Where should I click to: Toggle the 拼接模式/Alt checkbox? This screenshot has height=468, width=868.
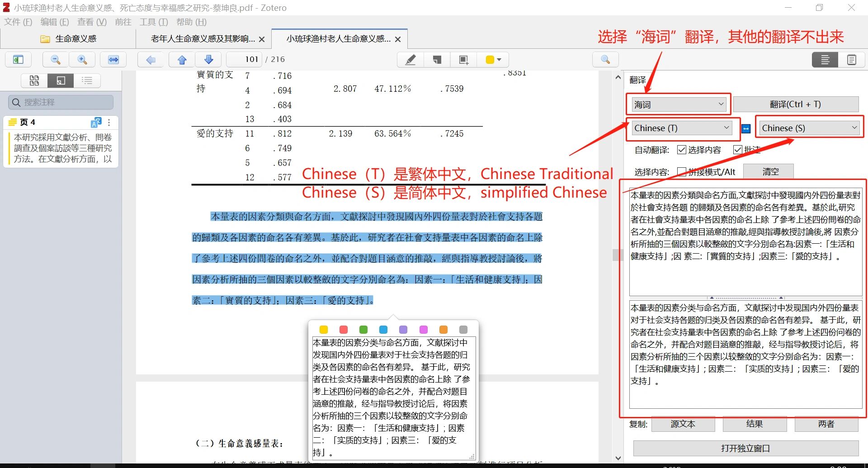pyautogui.click(x=682, y=172)
